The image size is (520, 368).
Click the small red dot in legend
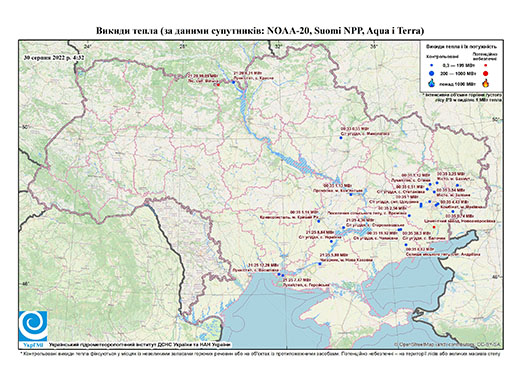tap(486, 65)
